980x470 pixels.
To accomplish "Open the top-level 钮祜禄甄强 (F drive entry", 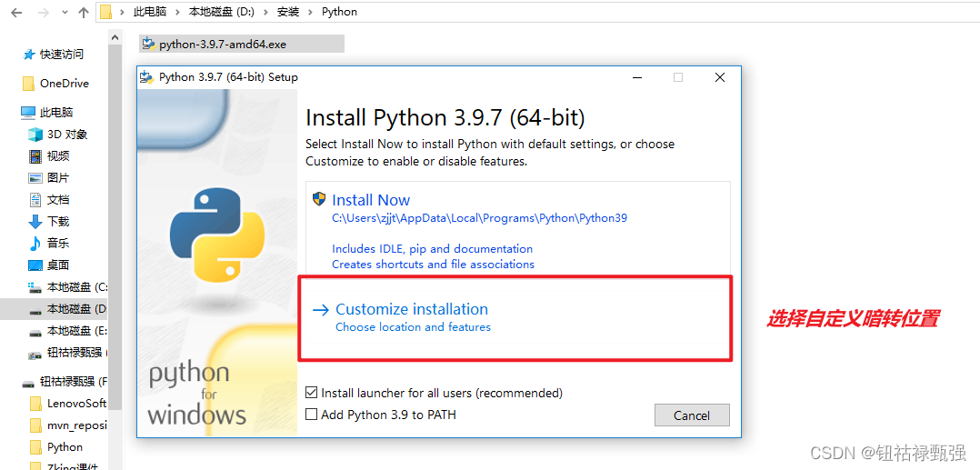I will coord(73,381).
